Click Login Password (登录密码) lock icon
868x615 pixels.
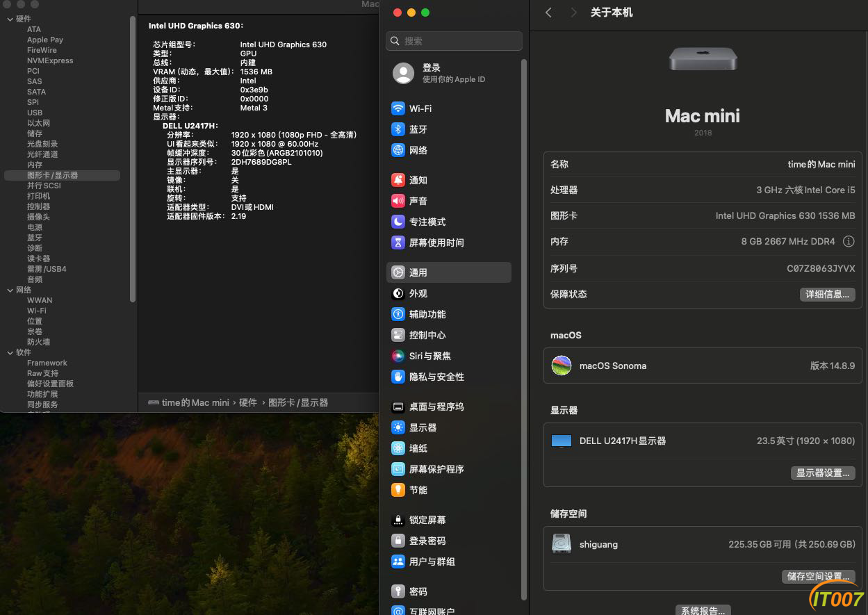tap(398, 541)
